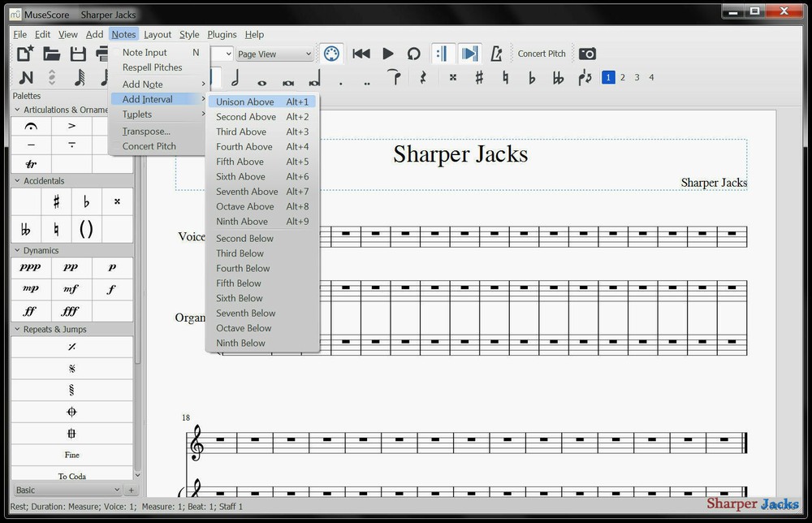The height and width of the screenshot is (523, 812).
Task: Select the camera capture tool
Action: point(587,53)
